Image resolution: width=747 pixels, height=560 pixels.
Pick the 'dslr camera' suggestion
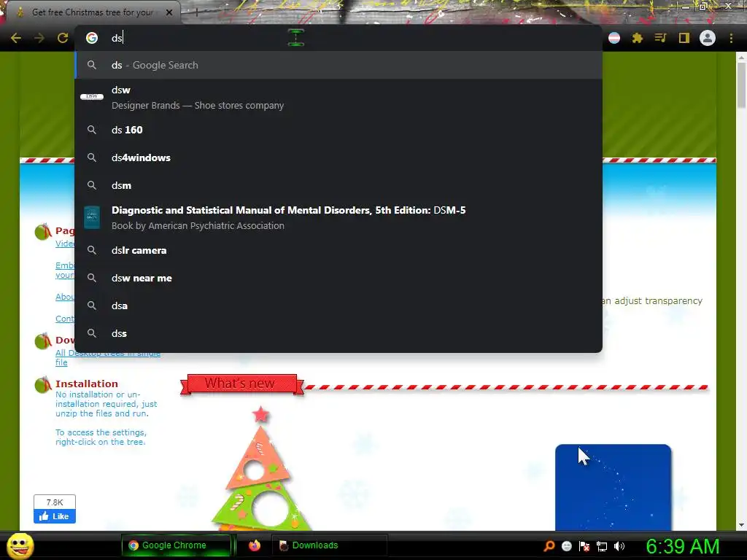[338, 251]
